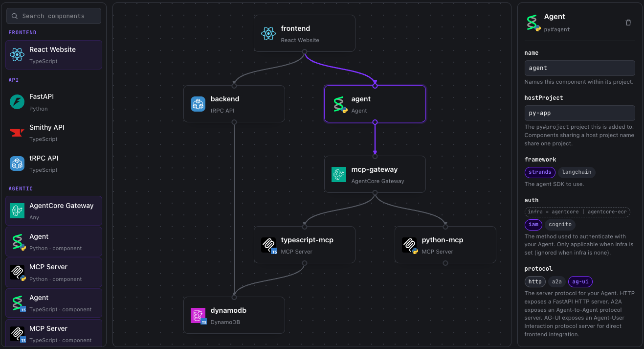This screenshot has height=349, width=644.
Task: Click the python-mcp node's bottom output port
Action: click(x=445, y=263)
